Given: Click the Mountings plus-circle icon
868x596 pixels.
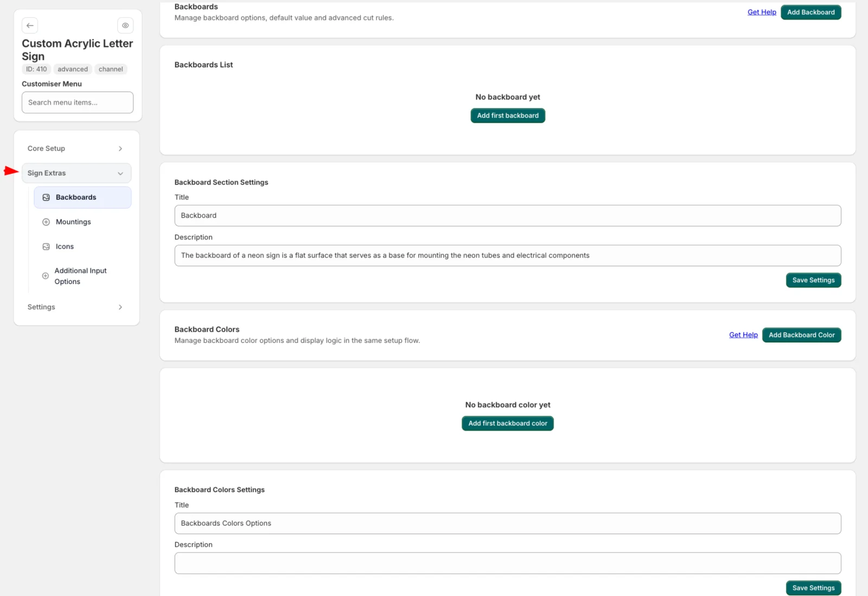Looking at the screenshot, I should click(x=46, y=222).
